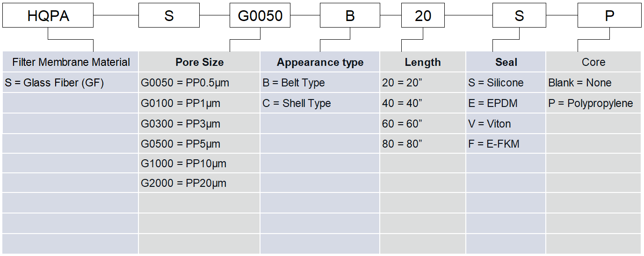Viewport: 644px width, 256px height.
Task: Click the 20 length code box
Action: 423,16
